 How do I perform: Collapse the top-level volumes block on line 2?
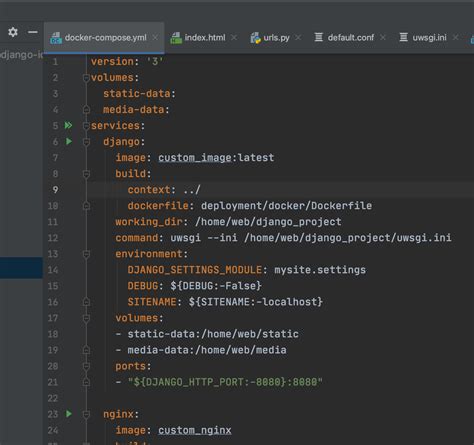click(x=86, y=78)
